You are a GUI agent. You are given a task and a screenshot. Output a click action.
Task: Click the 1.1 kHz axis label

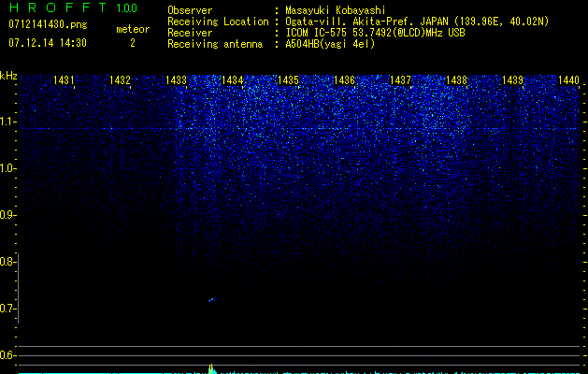(7, 122)
